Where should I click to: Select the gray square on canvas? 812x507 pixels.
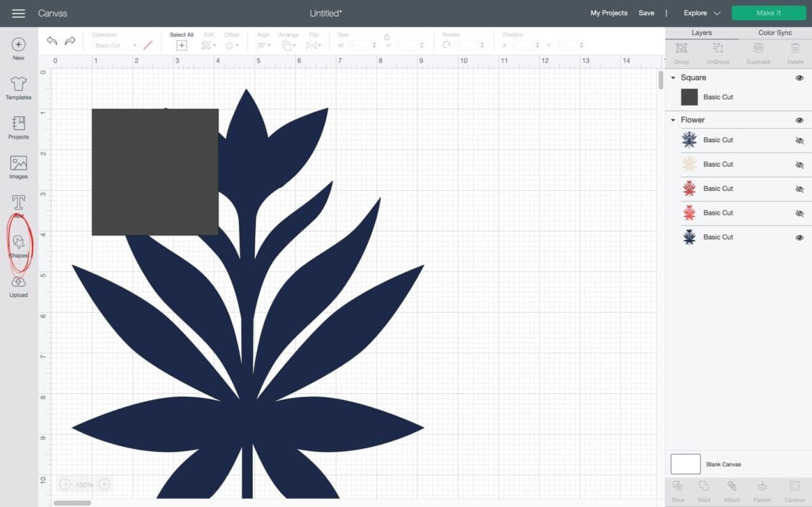tap(155, 172)
